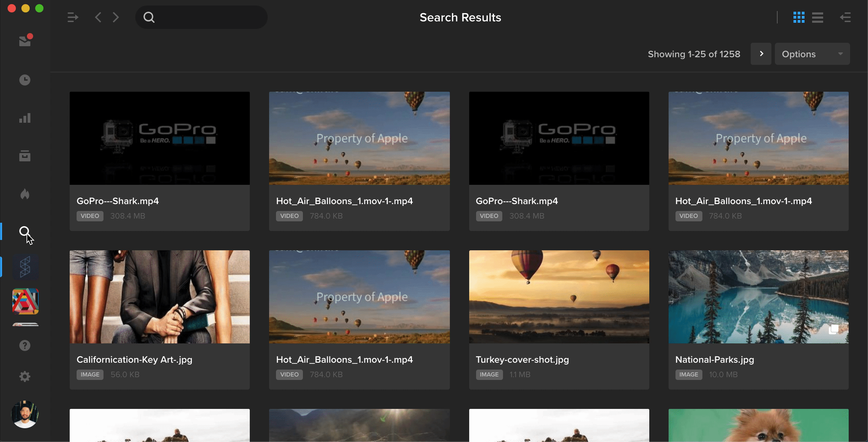Open the flame trending icon
This screenshot has height=442, width=868.
point(25,194)
